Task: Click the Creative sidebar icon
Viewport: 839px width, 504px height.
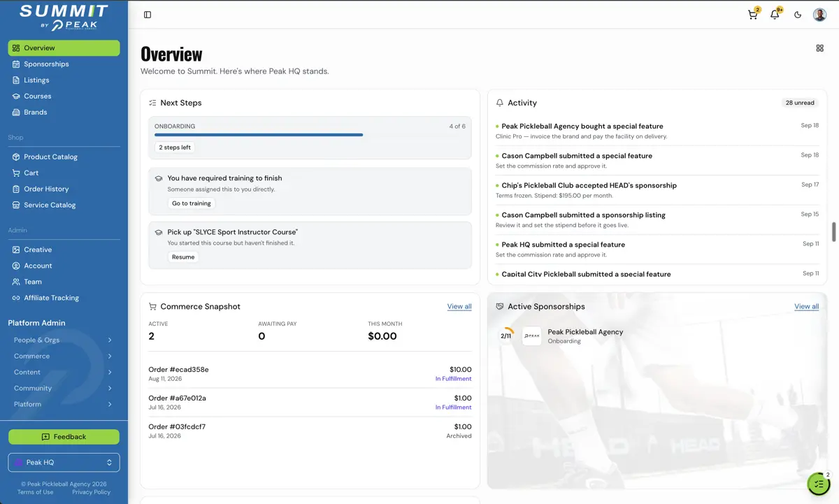Action: point(17,250)
